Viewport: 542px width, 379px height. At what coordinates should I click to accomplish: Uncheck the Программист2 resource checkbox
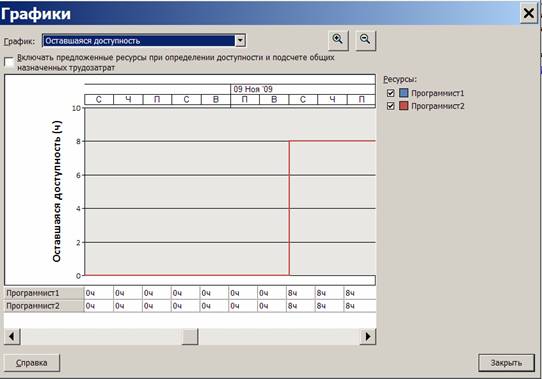tap(391, 106)
